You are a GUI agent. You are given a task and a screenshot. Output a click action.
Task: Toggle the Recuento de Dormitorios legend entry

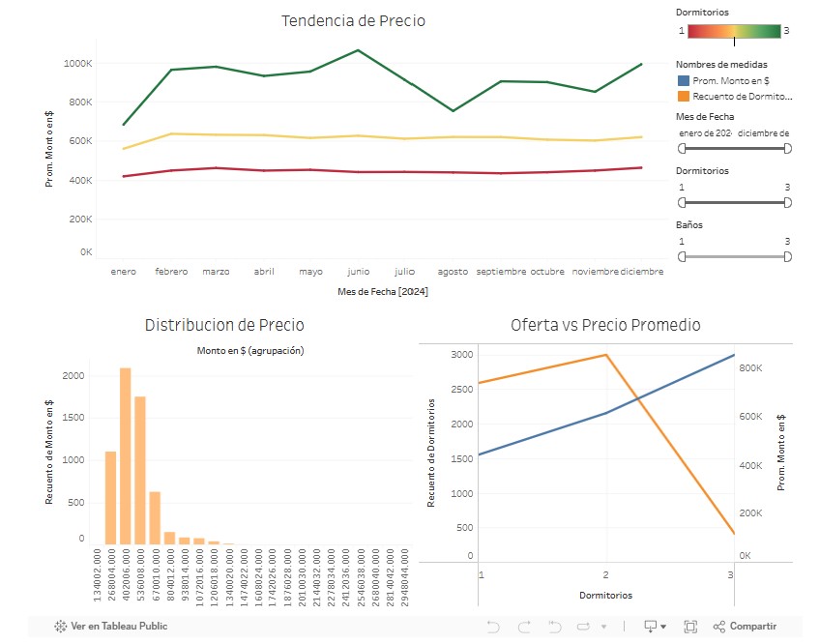click(734, 96)
